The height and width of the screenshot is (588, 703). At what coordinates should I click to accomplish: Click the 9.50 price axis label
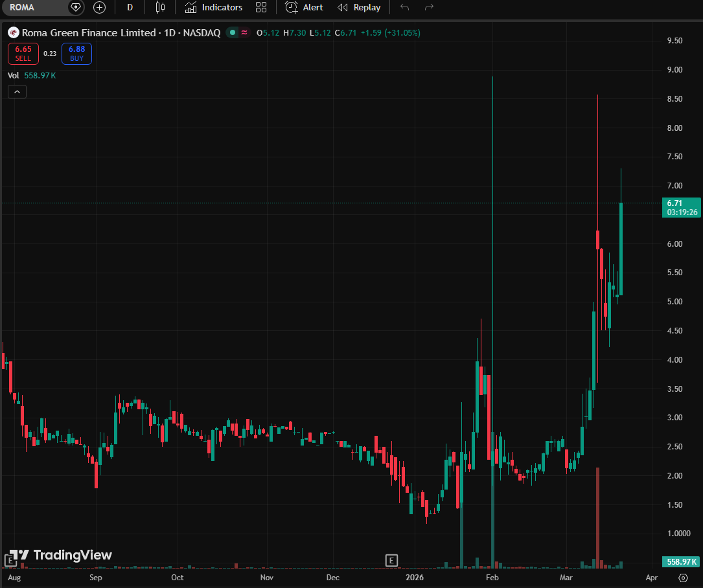674,41
